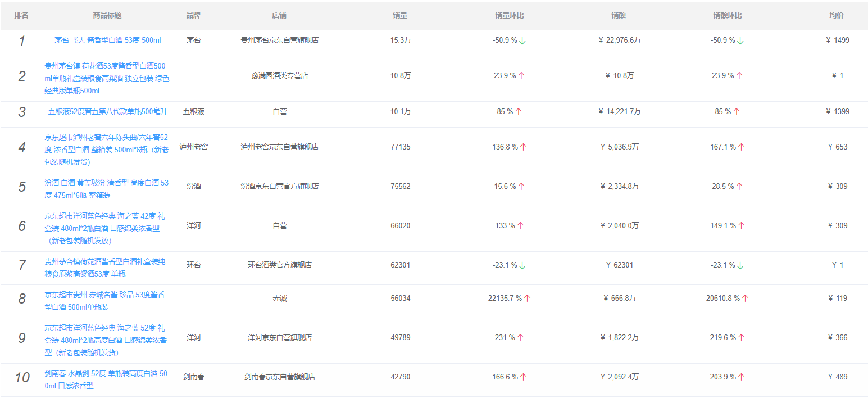The width and height of the screenshot is (868, 398).
Task: Click the 品牌 column header
Action: coord(194,16)
